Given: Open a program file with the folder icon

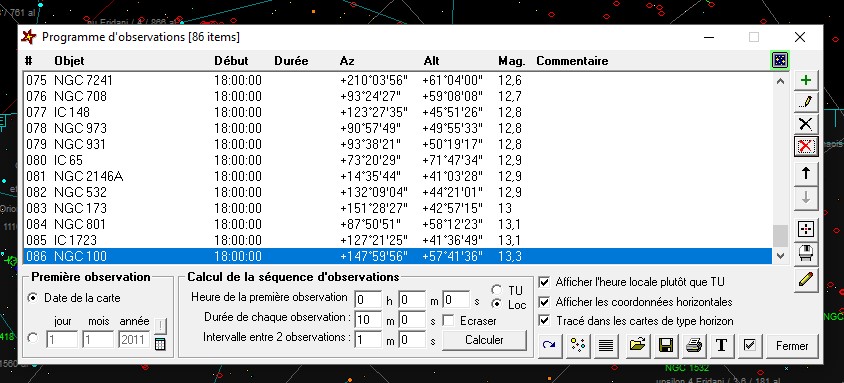Looking at the screenshot, I should pyautogui.click(x=637, y=346).
